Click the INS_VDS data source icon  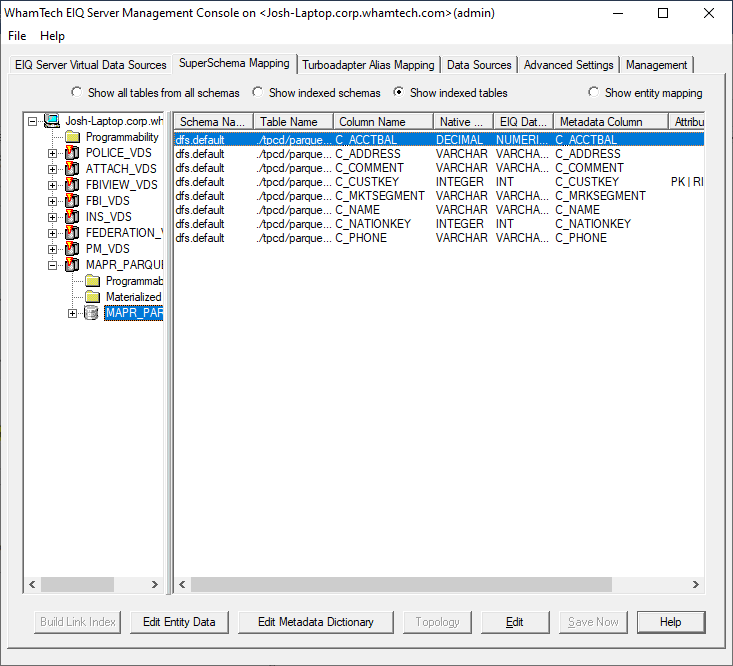pos(72,216)
